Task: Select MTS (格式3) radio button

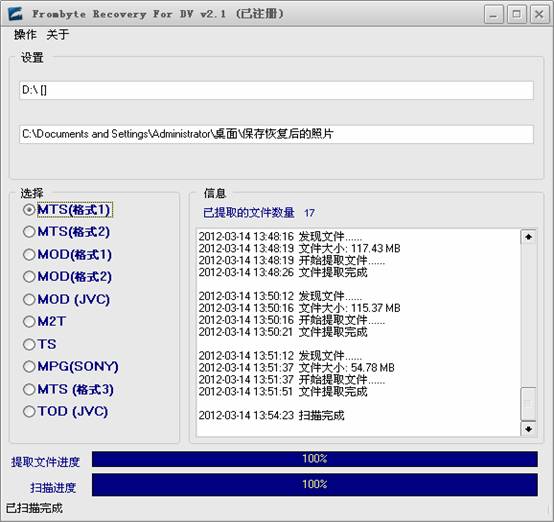Action: tap(68, 389)
